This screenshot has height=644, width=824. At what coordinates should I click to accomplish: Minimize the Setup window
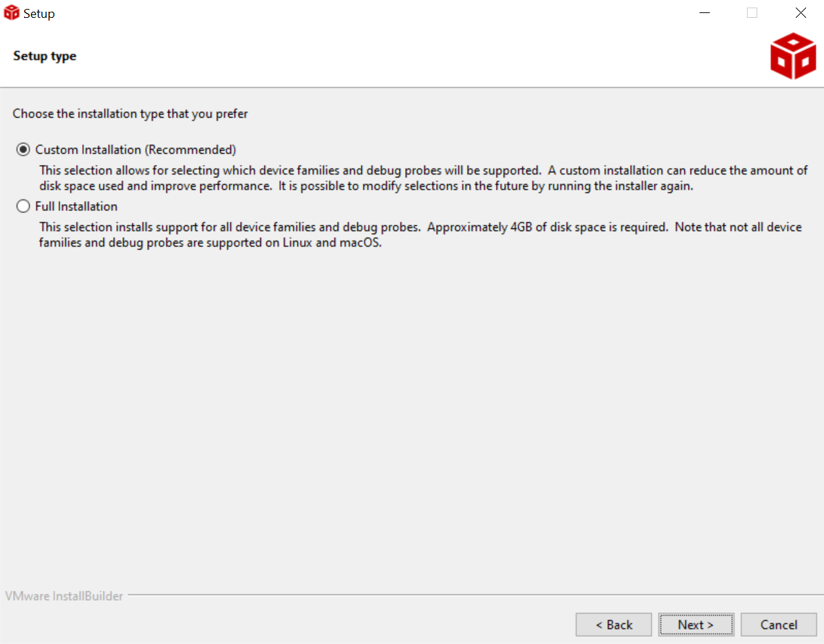[x=704, y=12]
